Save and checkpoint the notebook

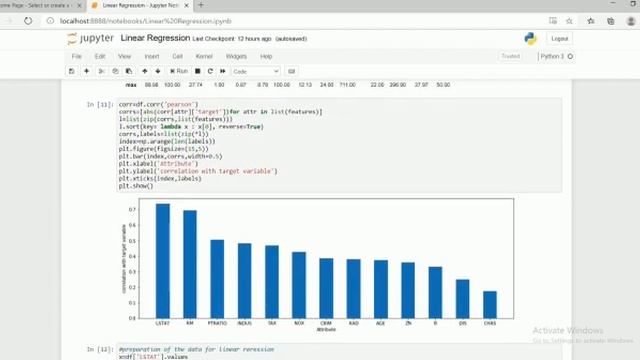tap(71, 71)
